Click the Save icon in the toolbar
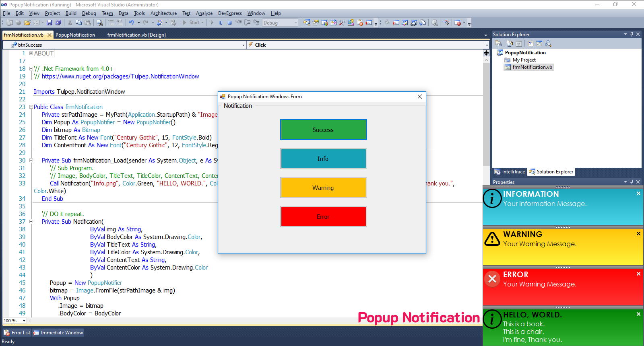The height and width of the screenshot is (346, 644). point(50,23)
